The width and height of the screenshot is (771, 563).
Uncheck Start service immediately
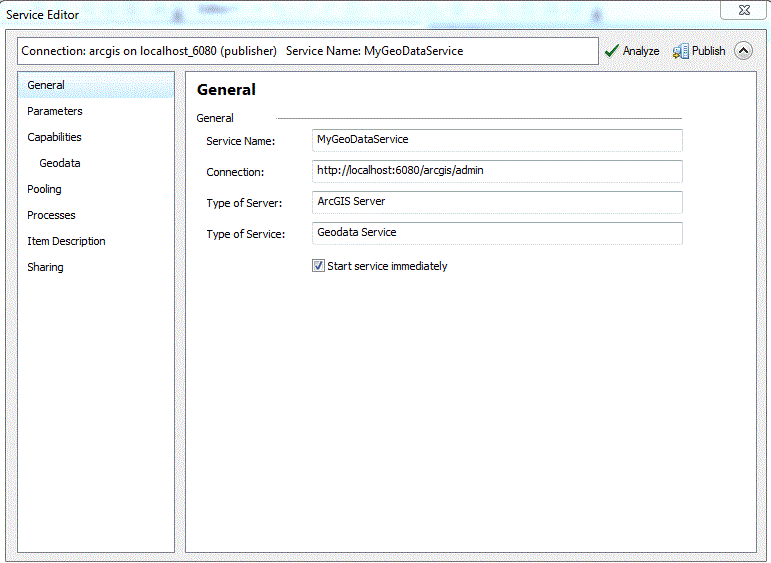319,266
